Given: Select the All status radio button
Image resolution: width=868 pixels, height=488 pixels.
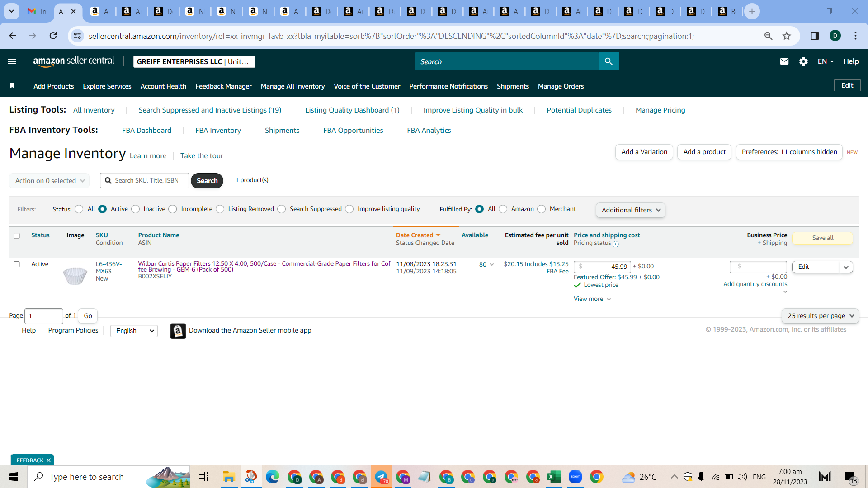Looking at the screenshot, I should 79,209.
